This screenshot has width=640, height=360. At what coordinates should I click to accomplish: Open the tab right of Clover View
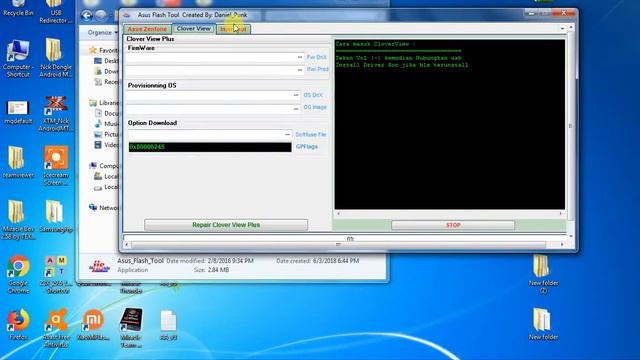click(x=233, y=29)
